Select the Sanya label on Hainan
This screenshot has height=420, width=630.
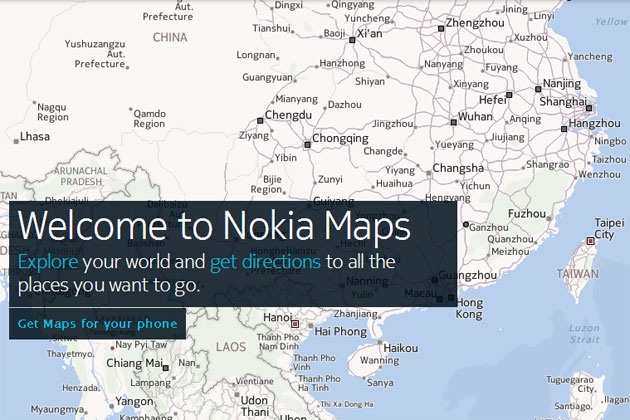click(x=380, y=383)
